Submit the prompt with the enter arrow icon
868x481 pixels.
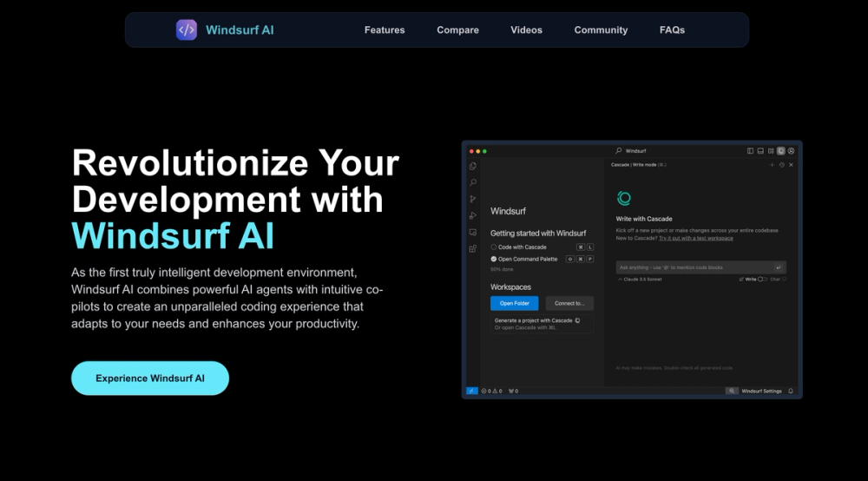click(x=779, y=267)
